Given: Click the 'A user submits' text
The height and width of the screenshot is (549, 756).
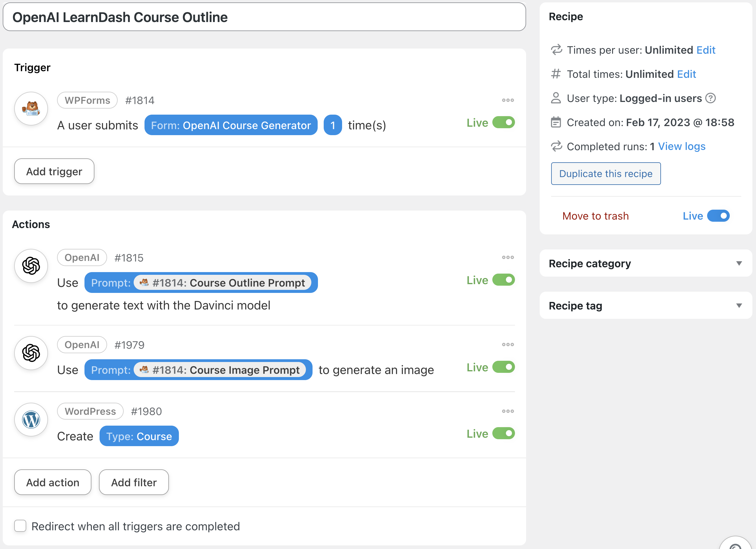Looking at the screenshot, I should pyautogui.click(x=98, y=125).
